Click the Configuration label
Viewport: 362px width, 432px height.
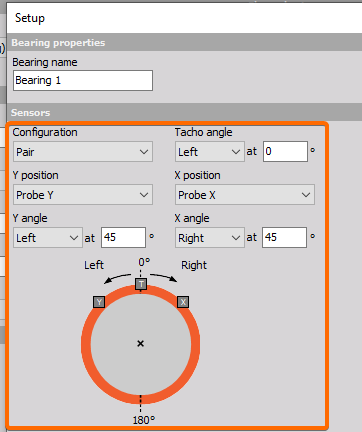[45, 132]
